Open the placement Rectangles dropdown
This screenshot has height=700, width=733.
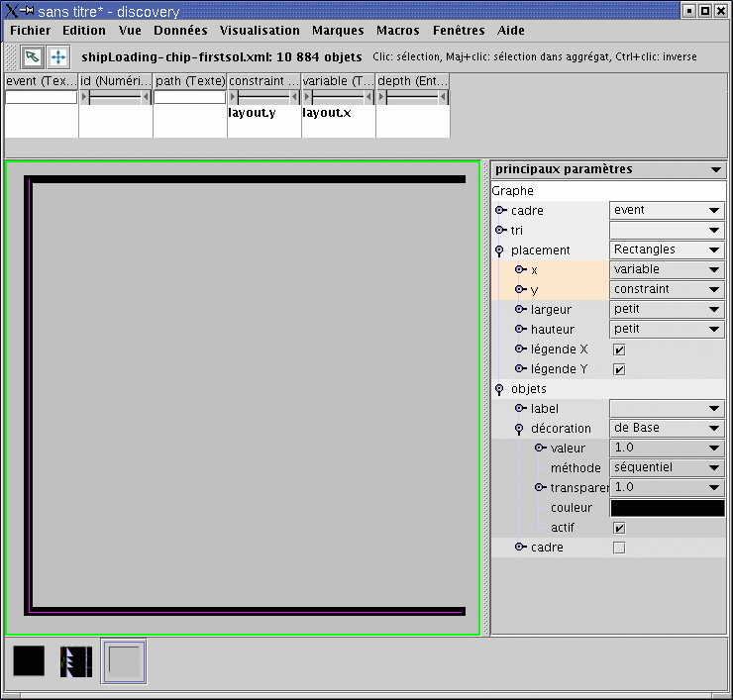pos(667,250)
